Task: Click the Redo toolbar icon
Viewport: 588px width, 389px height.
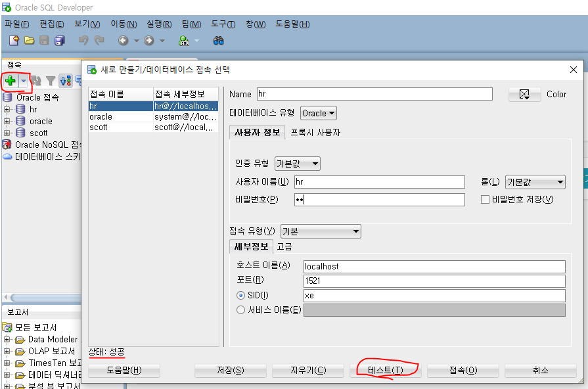Action: pyautogui.click(x=99, y=40)
